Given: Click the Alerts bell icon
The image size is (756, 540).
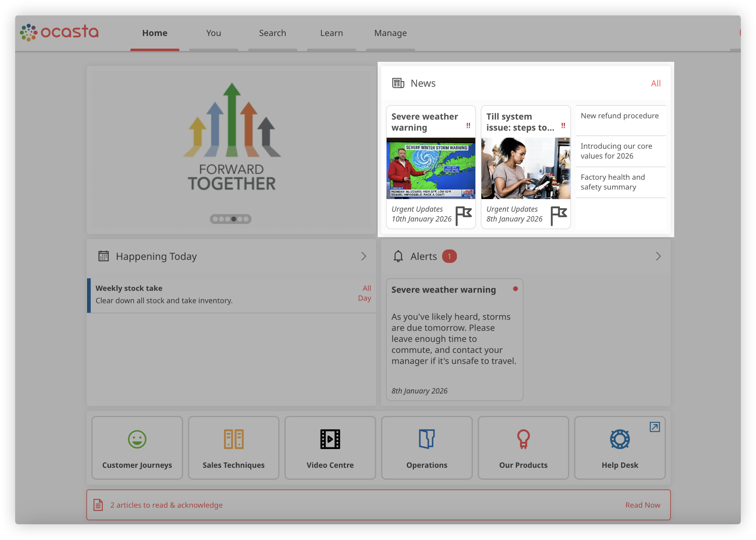Looking at the screenshot, I should point(398,256).
